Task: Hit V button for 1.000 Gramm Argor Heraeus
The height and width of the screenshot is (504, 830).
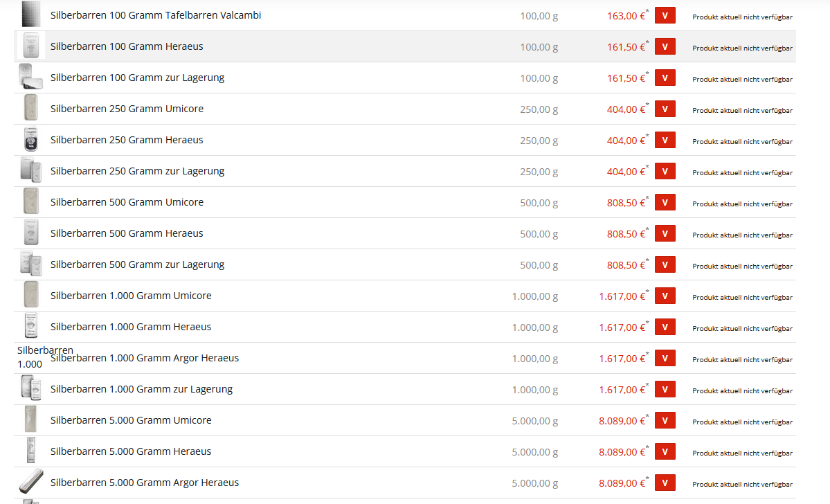Action: pos(665,358)
